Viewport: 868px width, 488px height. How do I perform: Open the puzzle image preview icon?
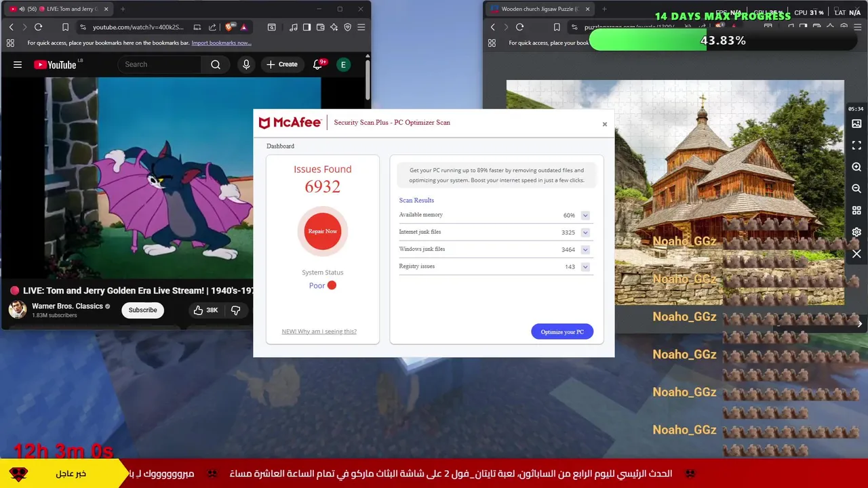tap(856, 124)
